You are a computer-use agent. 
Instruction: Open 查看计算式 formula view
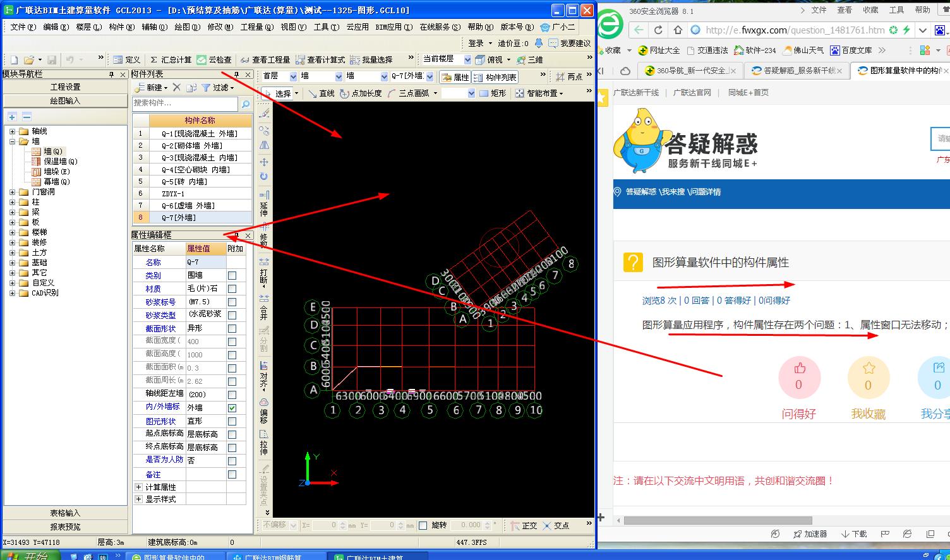coord(320,59)
